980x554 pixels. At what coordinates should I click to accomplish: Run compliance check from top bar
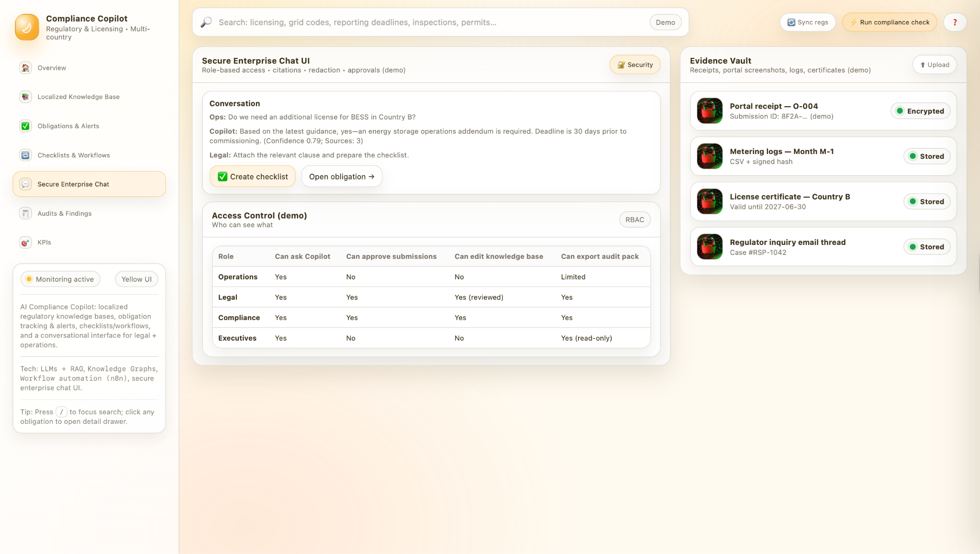[889, 22]
